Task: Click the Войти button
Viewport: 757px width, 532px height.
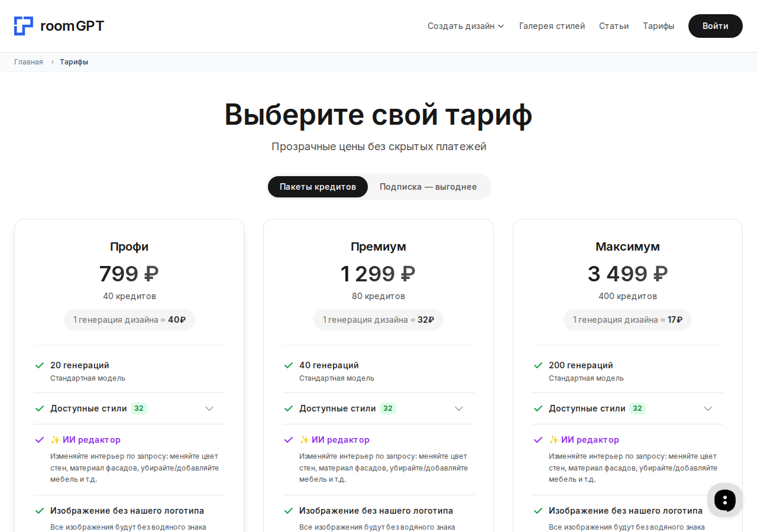Action: tap(716, 26)
